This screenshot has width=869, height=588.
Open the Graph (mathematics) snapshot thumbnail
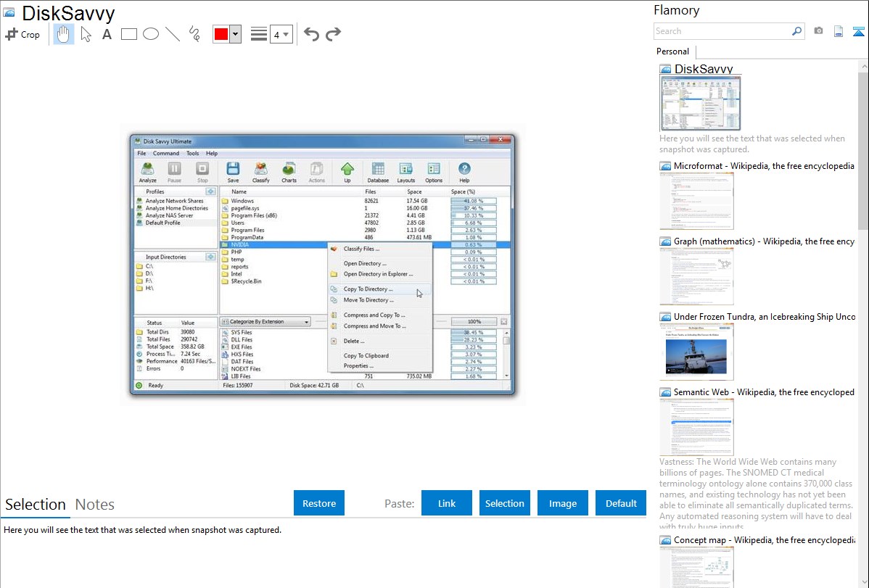[x=696, y=276]
